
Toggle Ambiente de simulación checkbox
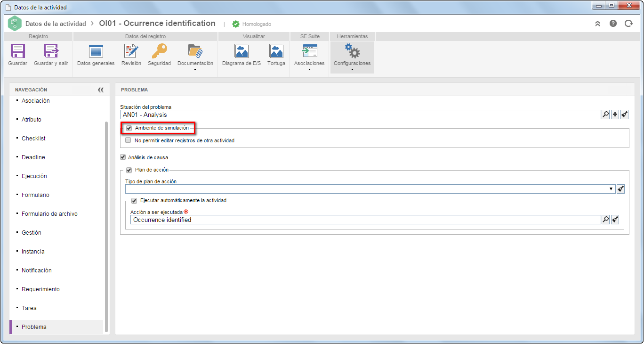[129, 128]
